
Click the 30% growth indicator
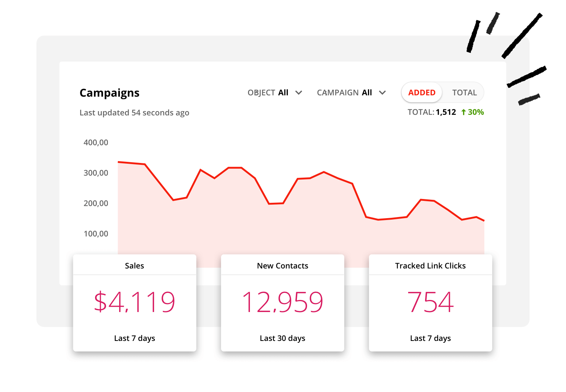[x=475, y=112]
